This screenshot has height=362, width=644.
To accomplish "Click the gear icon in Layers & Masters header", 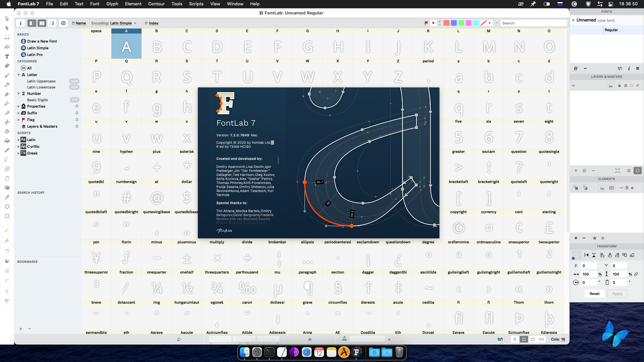I will coord(626,86).
